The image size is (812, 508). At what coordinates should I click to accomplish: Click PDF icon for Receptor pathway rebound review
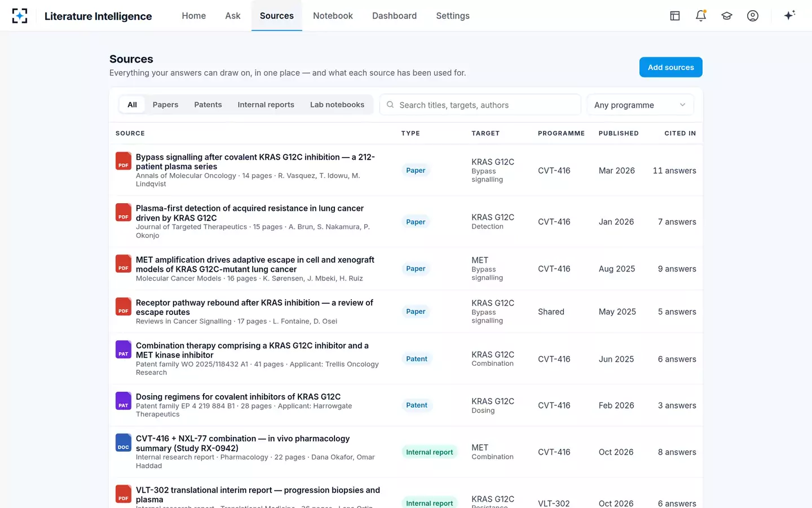[x=123, y=306]
